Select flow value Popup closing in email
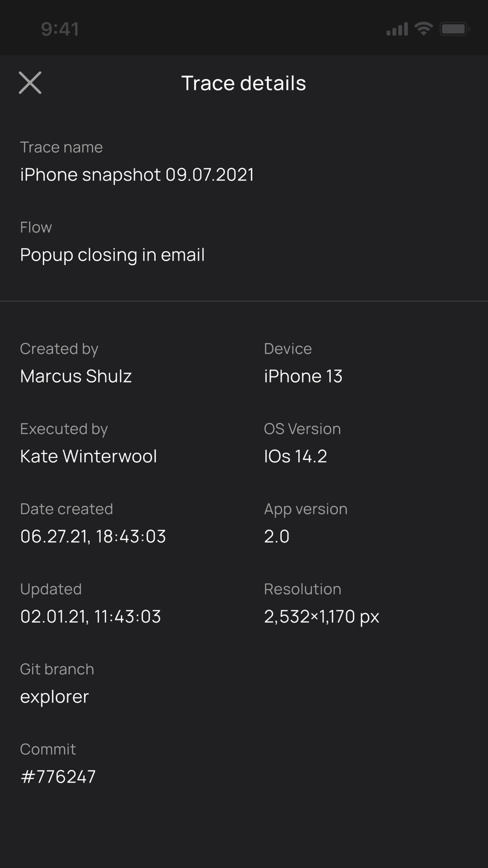 (112, 255)
